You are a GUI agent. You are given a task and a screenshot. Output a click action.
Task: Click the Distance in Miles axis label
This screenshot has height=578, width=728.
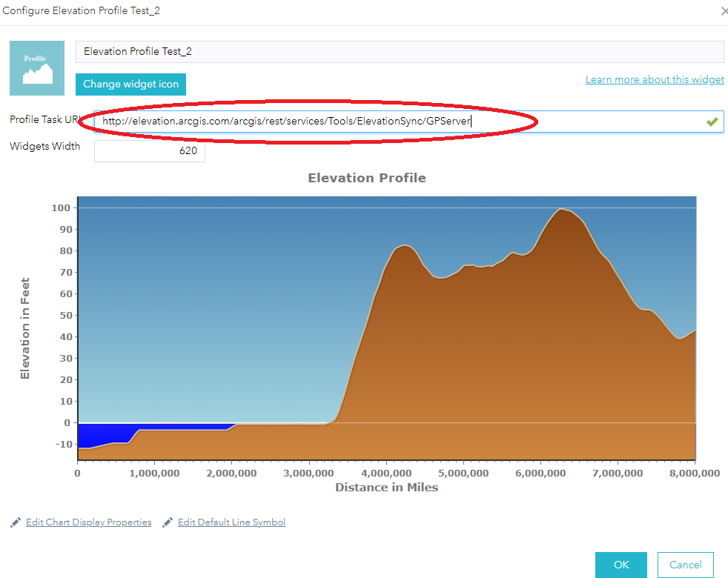pyautogui.click(x=386, y=488)
